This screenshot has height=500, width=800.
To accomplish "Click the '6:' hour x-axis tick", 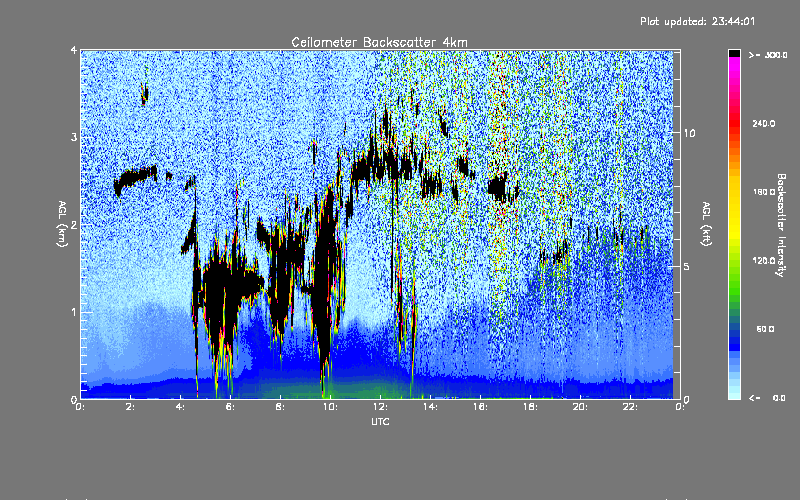I will [231, 407].
